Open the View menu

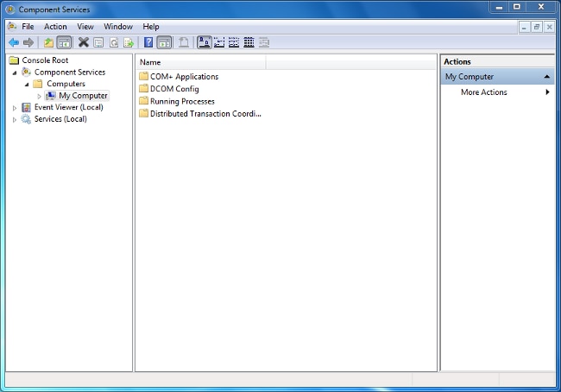tap(85, 27)
